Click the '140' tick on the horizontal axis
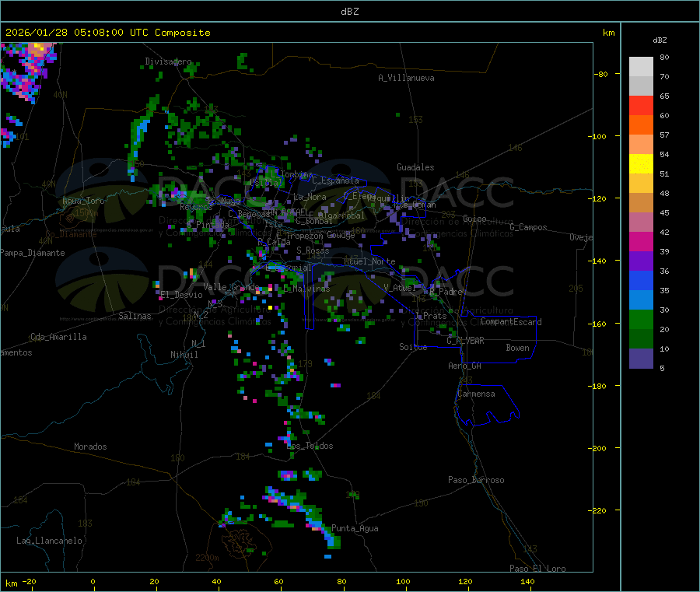The width and height of the screenshot is (700, 592). [527, 581]
